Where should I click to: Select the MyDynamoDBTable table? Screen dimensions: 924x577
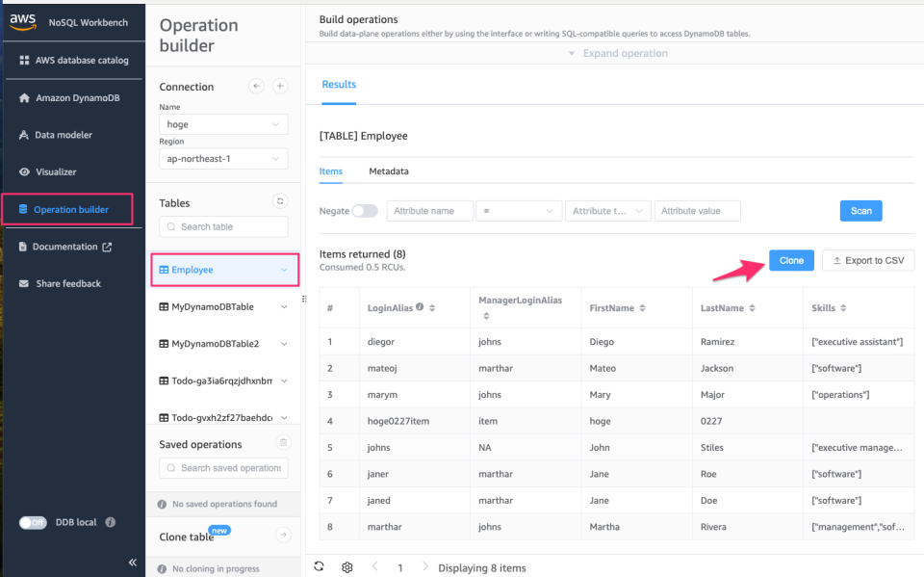pos(212,306)
